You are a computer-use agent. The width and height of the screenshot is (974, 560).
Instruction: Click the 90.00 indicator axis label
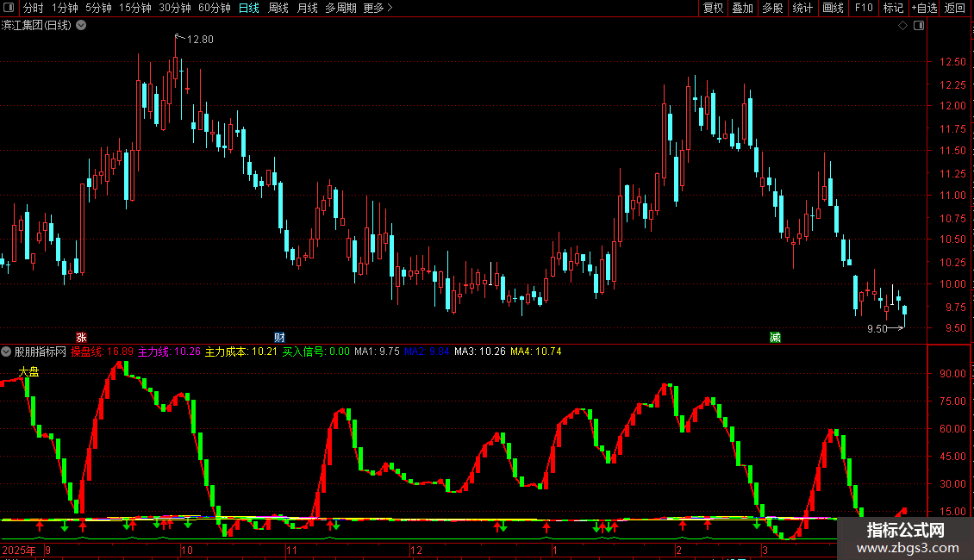coord(952,374)
